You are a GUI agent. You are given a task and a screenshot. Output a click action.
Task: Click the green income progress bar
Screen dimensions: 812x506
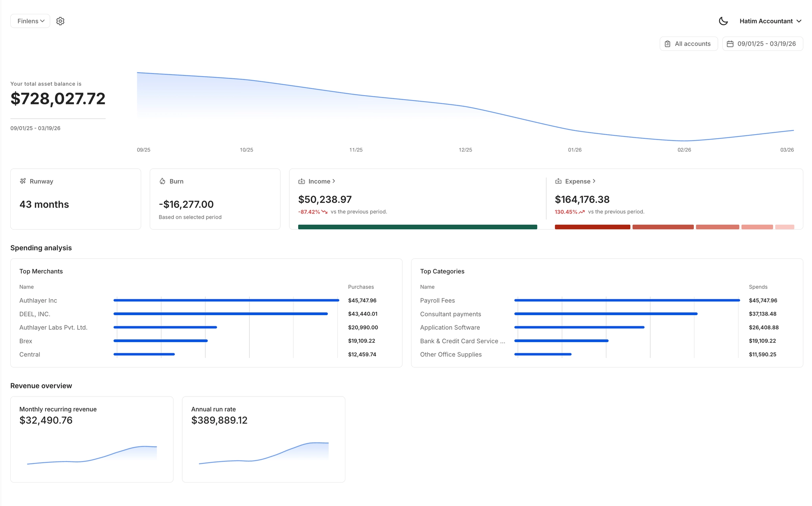click(x=417, y=227)
